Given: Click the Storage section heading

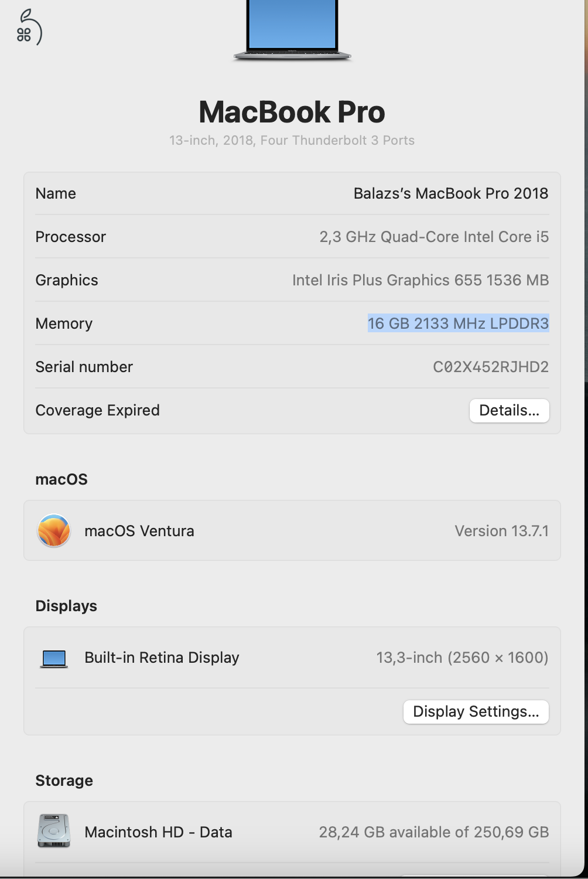Looking at the screenshot, I should [x=64, y=781].
